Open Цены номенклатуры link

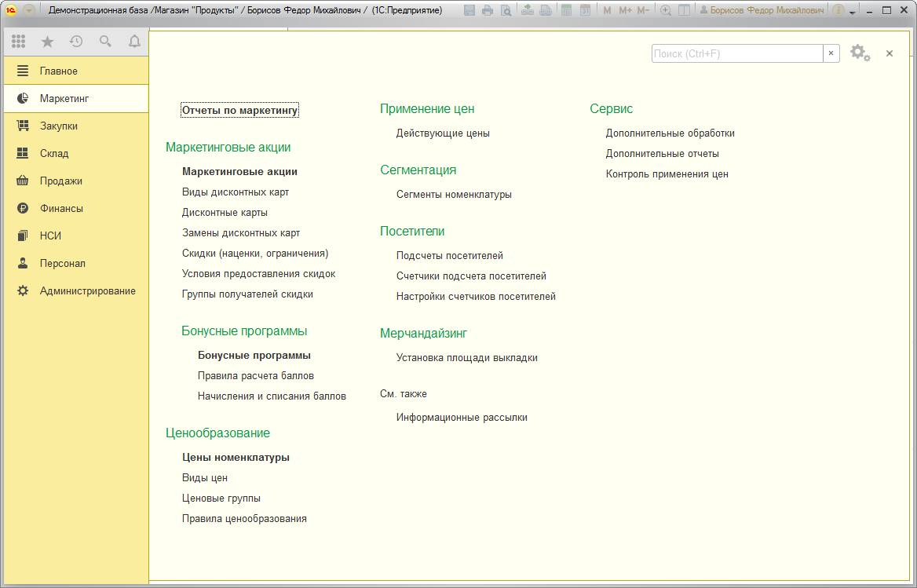[x=236, y=457]
